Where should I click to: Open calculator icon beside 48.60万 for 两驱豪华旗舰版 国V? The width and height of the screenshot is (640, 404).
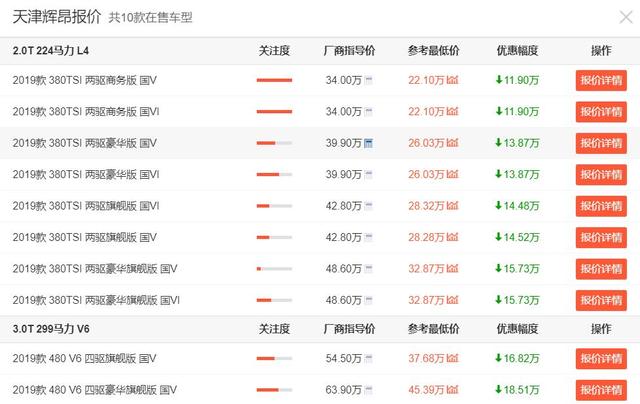point(368,269)
